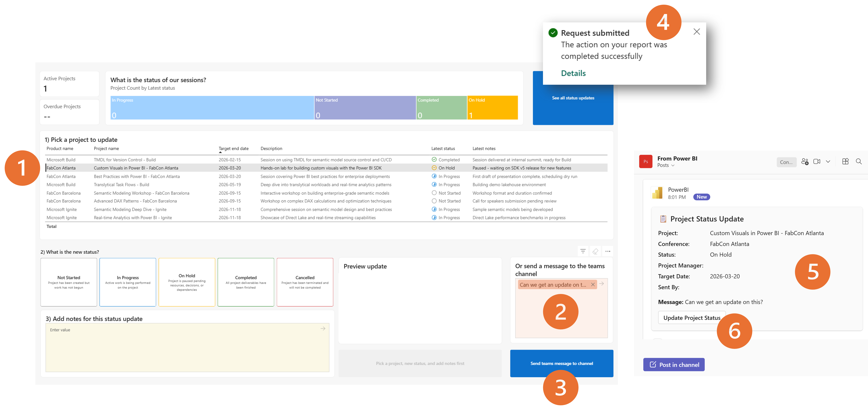Select the TMDL for Version Control row
The image size is (868, 410).
125,160
